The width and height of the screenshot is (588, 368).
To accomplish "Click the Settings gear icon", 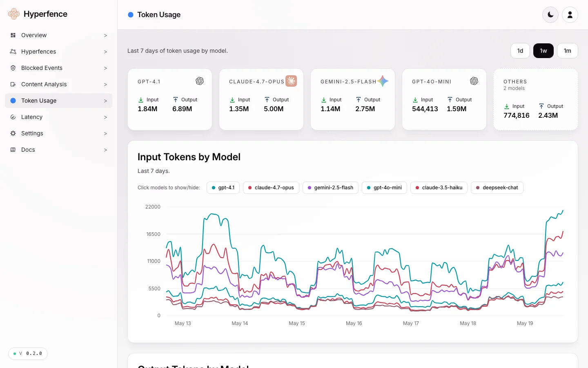I will click(x=13, y=133).
